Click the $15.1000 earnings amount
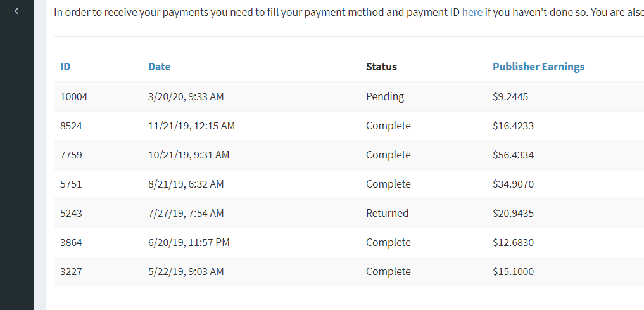Screen dimensions: 644x310 coord(513,272)
